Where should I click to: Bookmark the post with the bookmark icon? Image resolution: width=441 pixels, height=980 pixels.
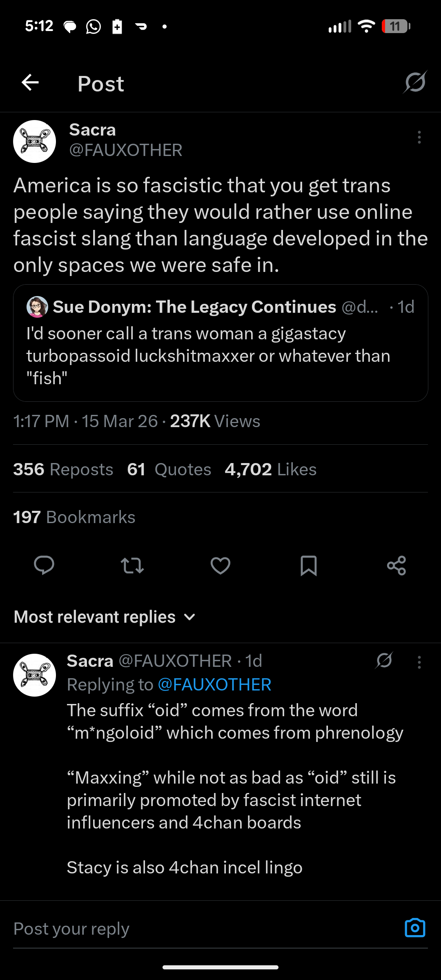point(308,566)
